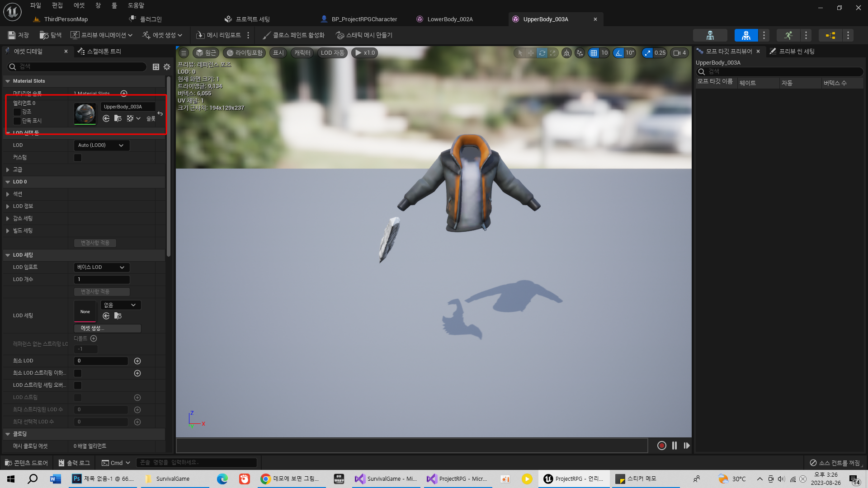
Task: Click the coordinate system world/local icon
Action: click(566, 53)
